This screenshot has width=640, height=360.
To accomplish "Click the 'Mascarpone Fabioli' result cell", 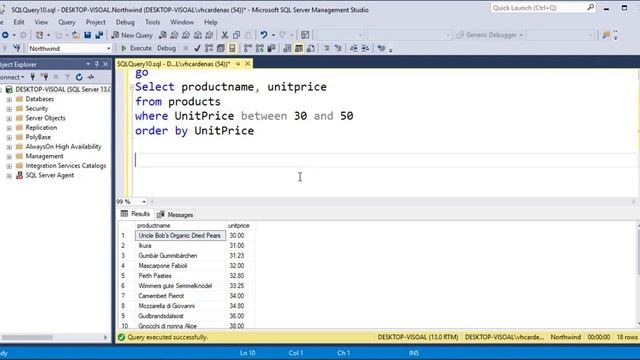I will 180,266.
